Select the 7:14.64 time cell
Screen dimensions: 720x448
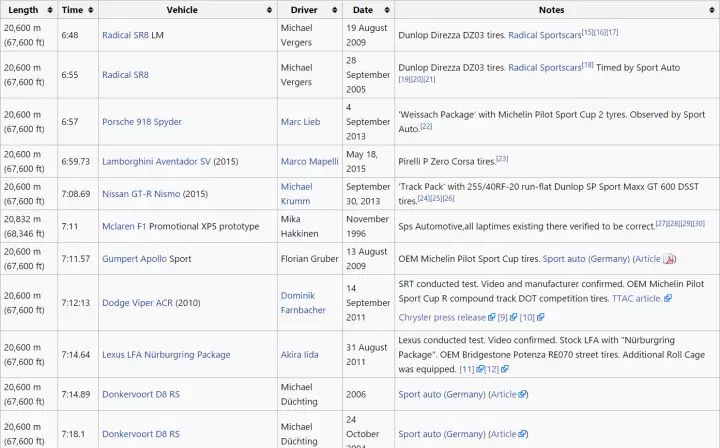click(x=76, y=355)
